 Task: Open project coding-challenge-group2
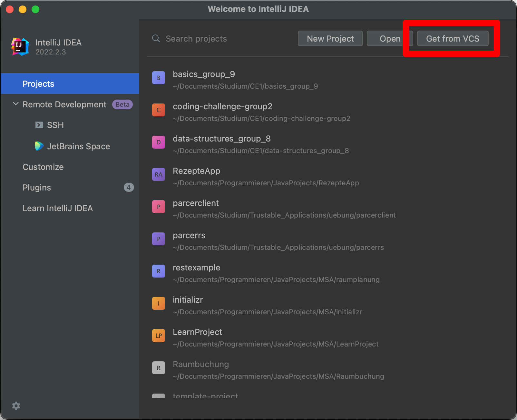click(x=222, y=106)
